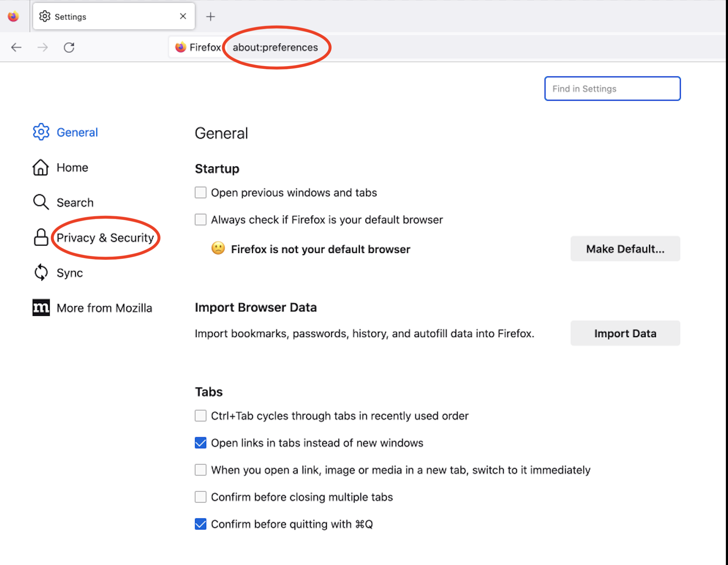Open a new tab with the plus icon
This screenshot has width=728, height=565.
(x=210, y=16)
